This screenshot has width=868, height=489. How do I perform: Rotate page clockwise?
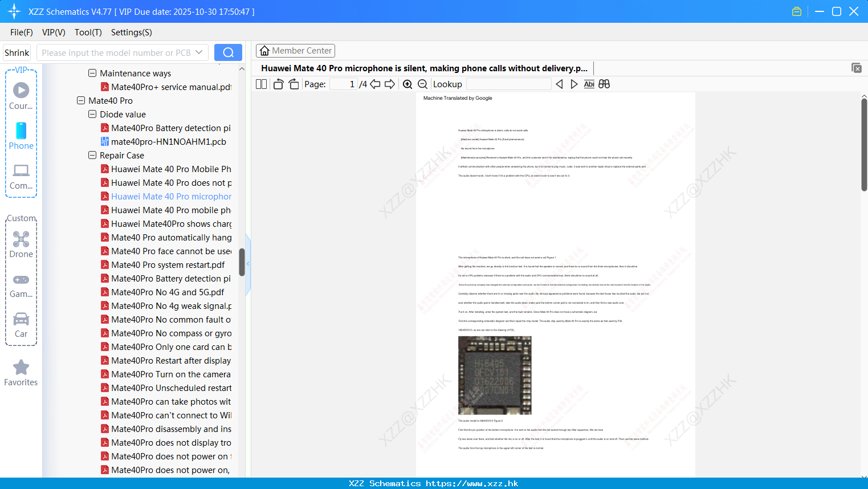coord(294,84)
